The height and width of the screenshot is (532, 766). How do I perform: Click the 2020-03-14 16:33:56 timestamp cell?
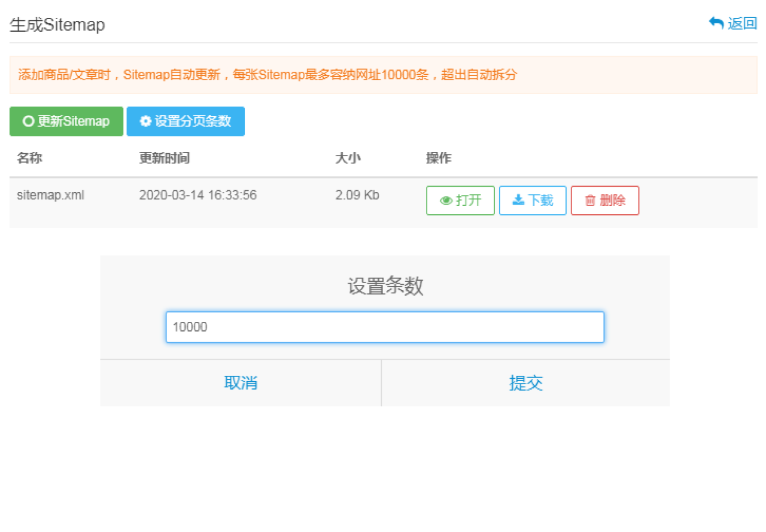197,195
